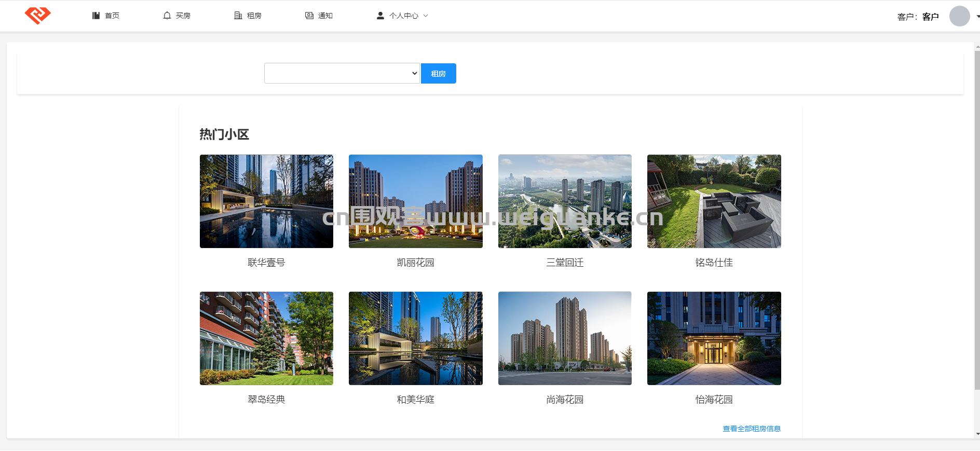
Task: Click the 联华壹号 label
Action: [266, 263]
